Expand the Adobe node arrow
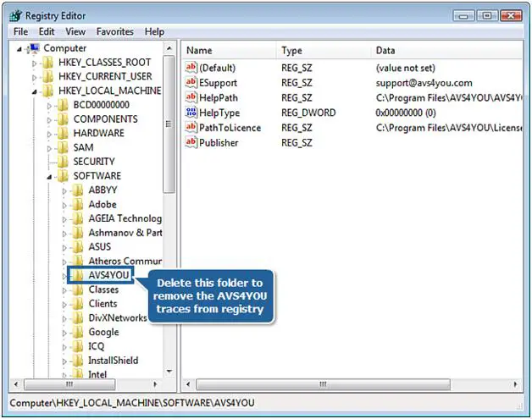The height and width of the screenshot is (419, 532). (x=64, y=206)
